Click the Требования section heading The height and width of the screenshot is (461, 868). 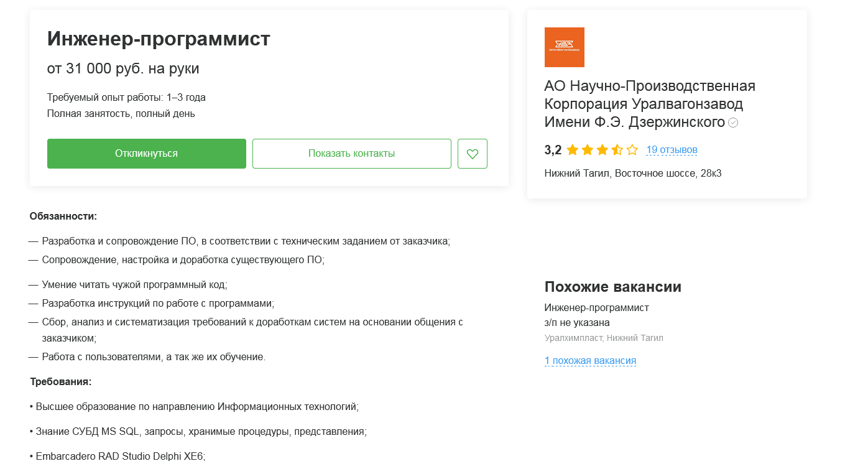click(x=61, y=382)
